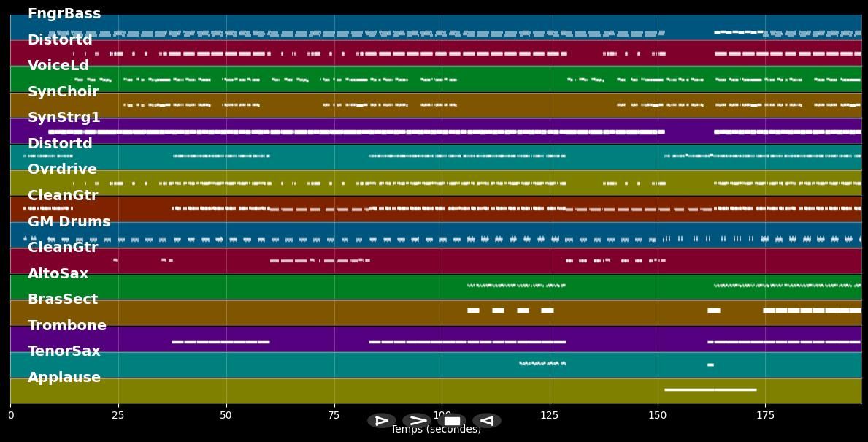Click the play button with the '>' chevron

417,421
